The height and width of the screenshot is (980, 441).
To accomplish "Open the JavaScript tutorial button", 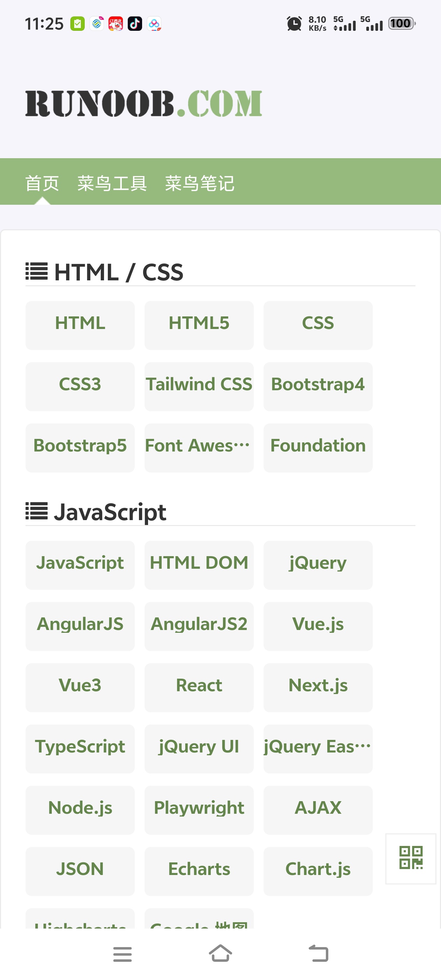I will click(80, 565).
